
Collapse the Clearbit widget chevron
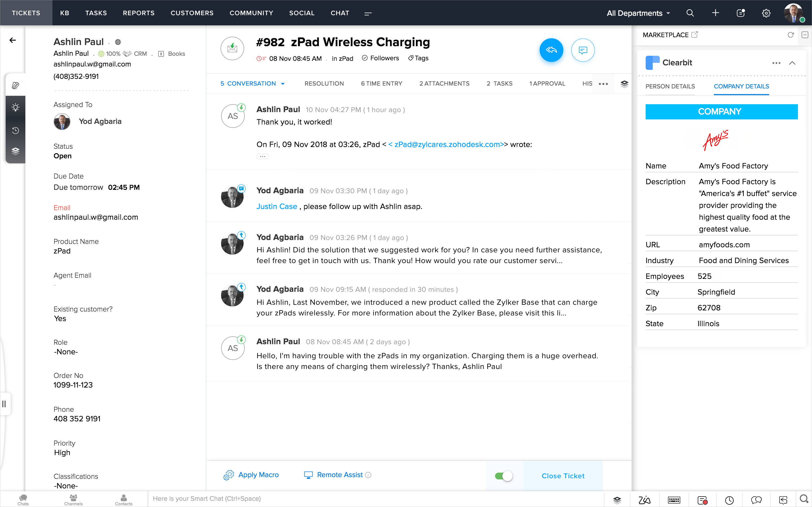(792, 63)
